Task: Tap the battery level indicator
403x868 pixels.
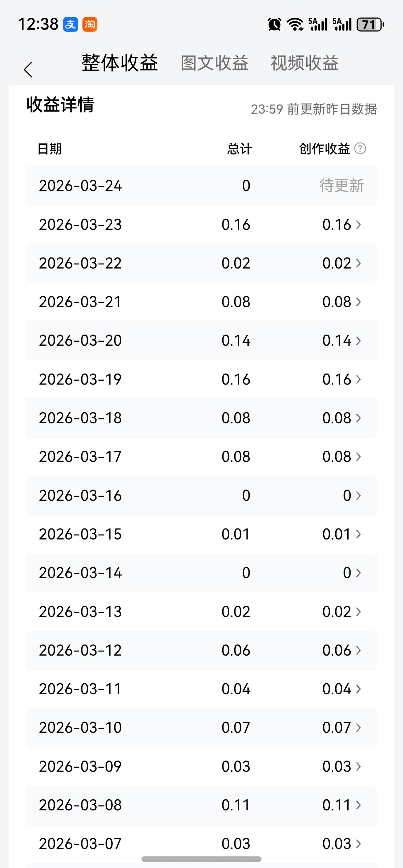Action: [x=370, y=25]
